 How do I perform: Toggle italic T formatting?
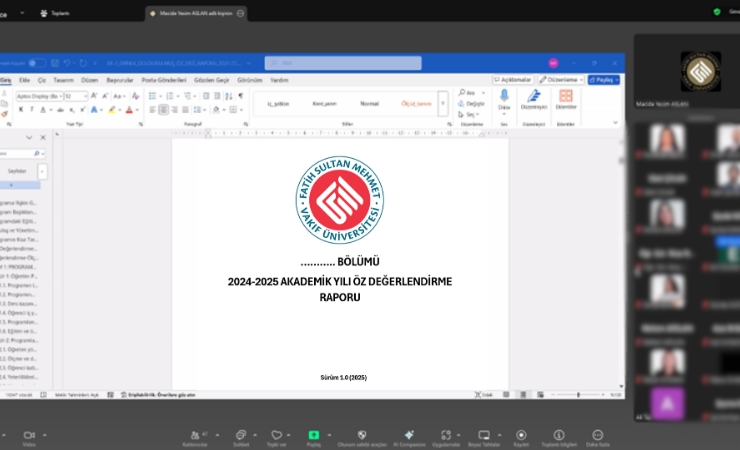[x=32, y=109]
